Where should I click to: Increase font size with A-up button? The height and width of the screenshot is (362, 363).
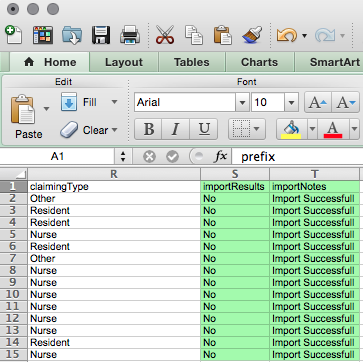(318, 103)
